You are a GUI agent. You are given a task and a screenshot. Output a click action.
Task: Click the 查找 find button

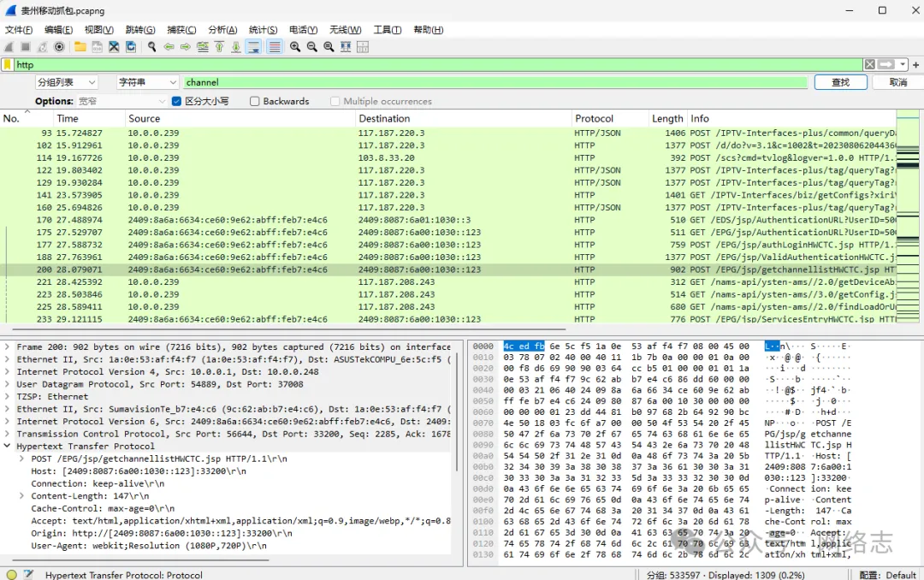point(840,82)
